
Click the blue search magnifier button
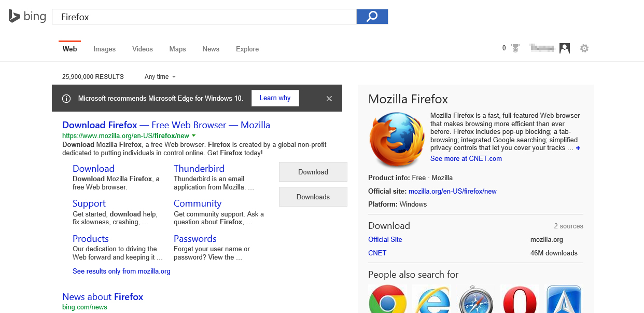372,17
